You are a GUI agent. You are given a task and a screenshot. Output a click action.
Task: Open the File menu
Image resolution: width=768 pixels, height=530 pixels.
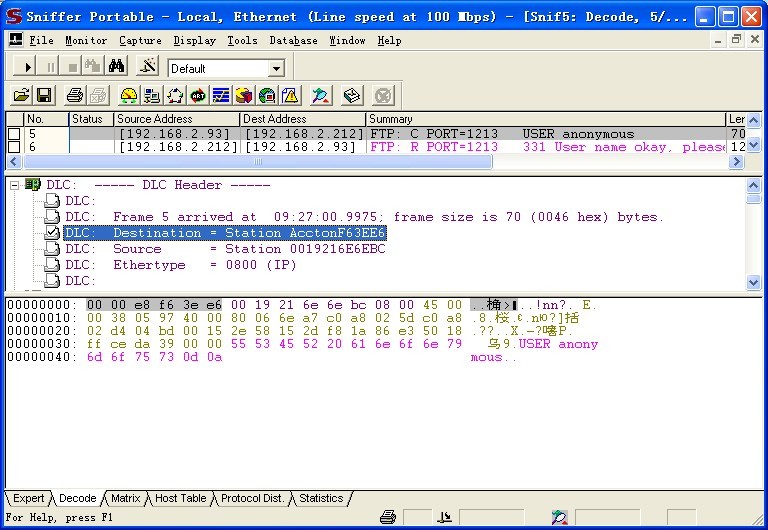41,41
